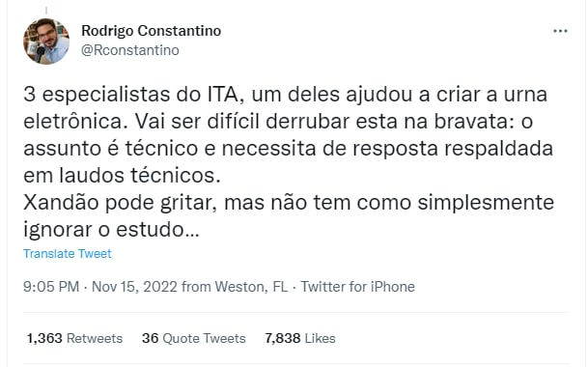This screenshot has height=367, width=588.
Task: Click the display name Rodrigo Constantino
Action: coord(152,31)
